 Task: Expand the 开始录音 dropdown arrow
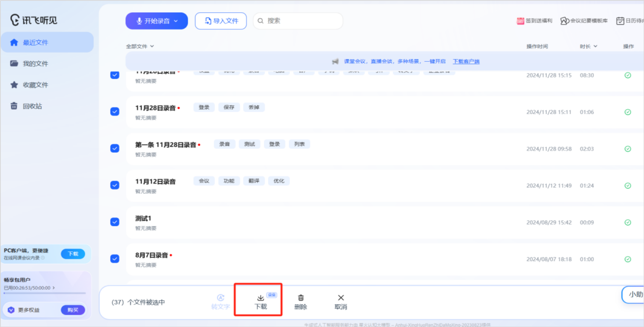(x=176, y=21)
